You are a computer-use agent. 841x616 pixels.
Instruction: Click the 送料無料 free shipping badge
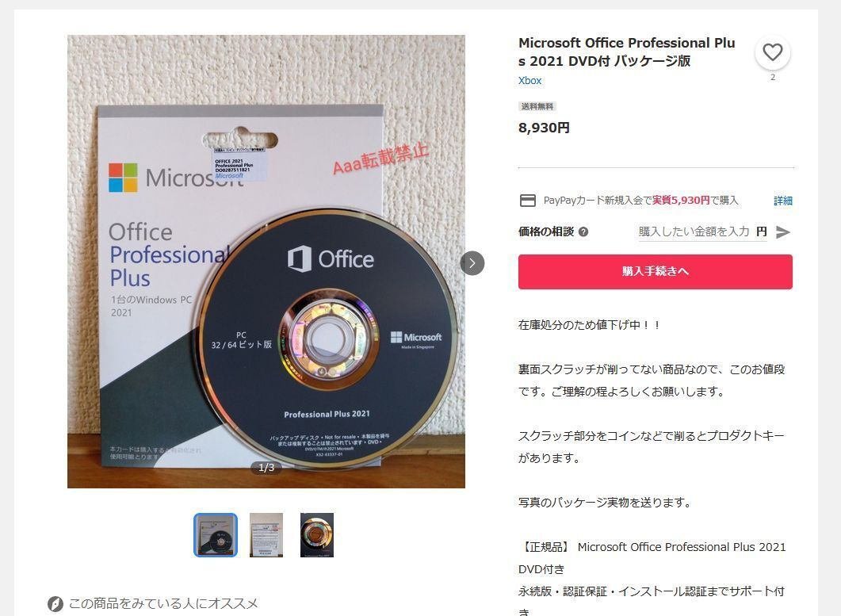(x=537, y=106)
